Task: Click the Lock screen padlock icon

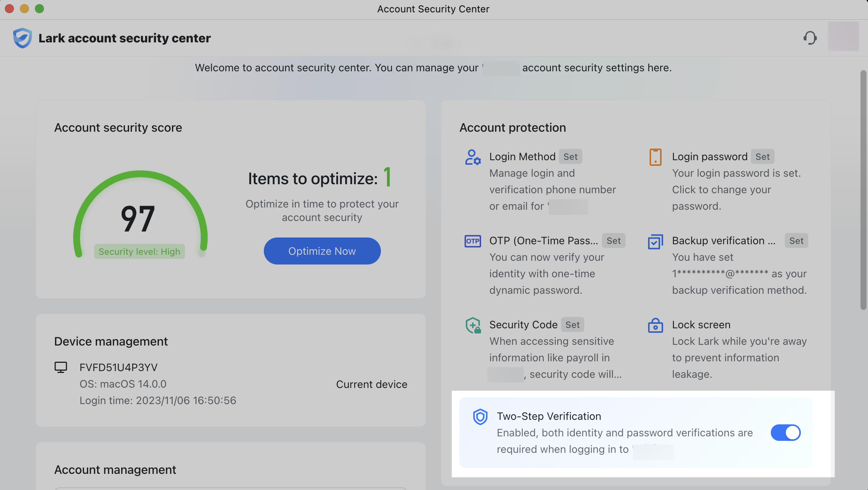Action: tap(655, 326)
